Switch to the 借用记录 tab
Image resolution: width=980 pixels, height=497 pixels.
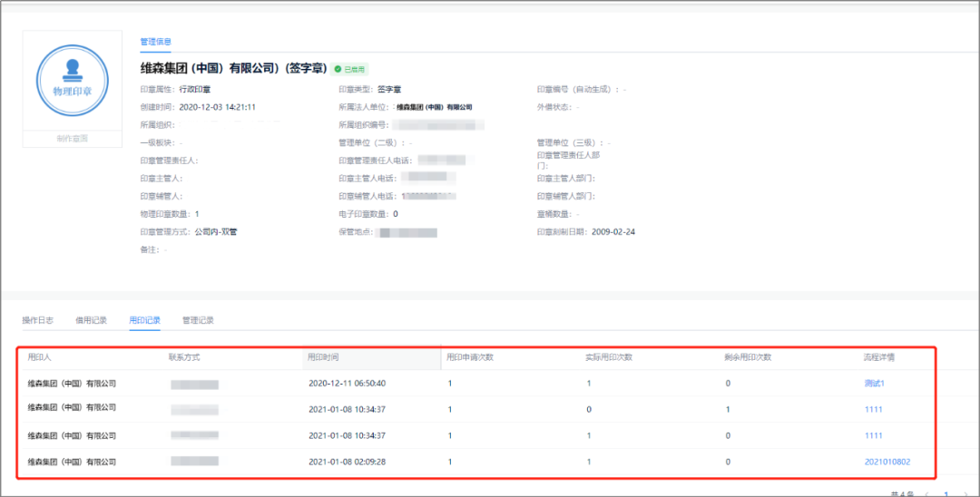[92, 320]
